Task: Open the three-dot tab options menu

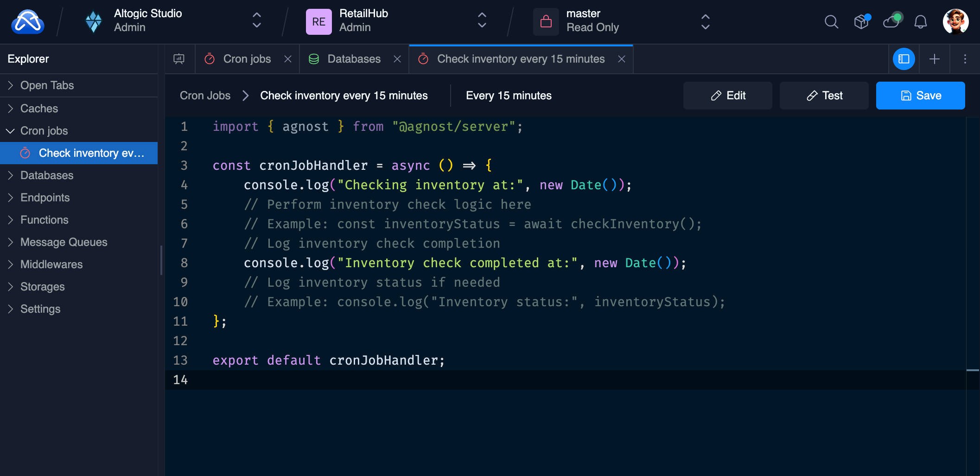Action: (x=965, y=59)
